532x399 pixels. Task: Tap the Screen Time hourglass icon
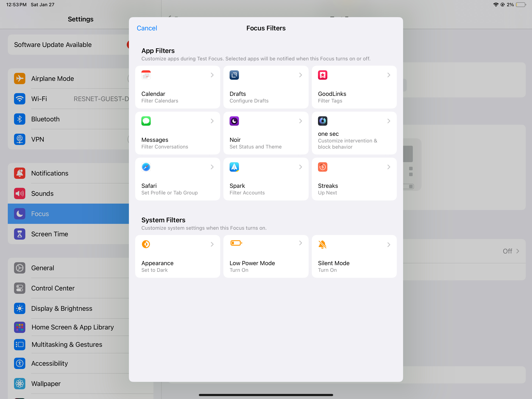[x=20, y=234]
